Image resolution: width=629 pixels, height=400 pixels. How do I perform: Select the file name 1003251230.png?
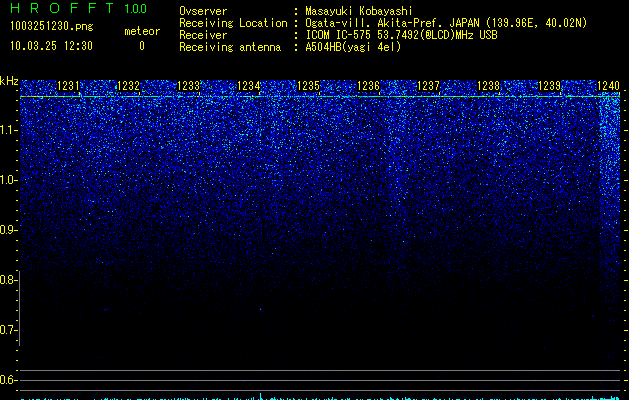click(x=52, y=27)
